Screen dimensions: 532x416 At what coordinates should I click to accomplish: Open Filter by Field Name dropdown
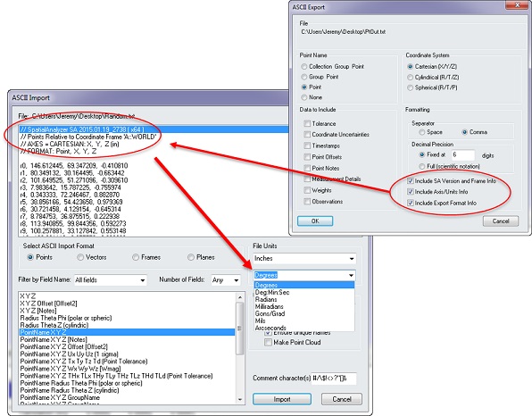click(111, 280)
